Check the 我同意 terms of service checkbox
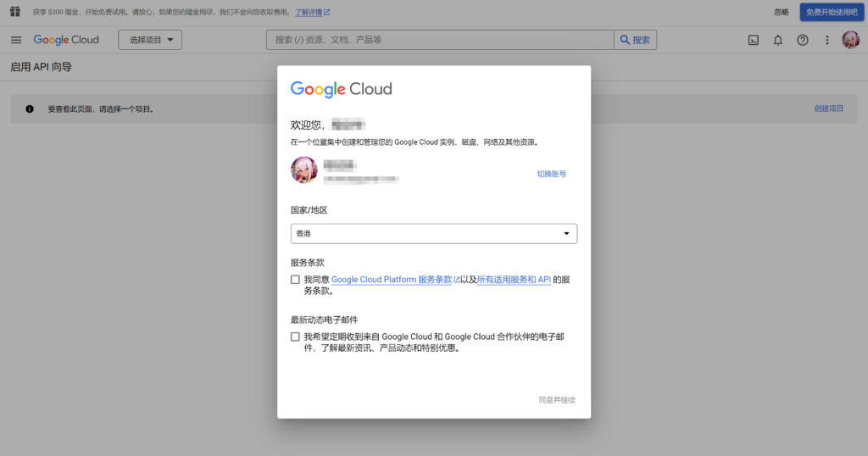 [295, 280]
